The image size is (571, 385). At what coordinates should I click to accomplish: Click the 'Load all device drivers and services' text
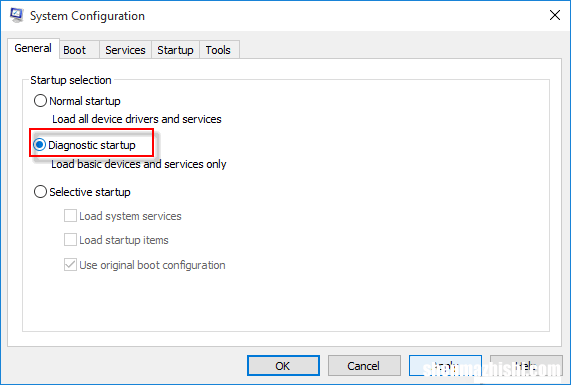click(x=137, y=119)
